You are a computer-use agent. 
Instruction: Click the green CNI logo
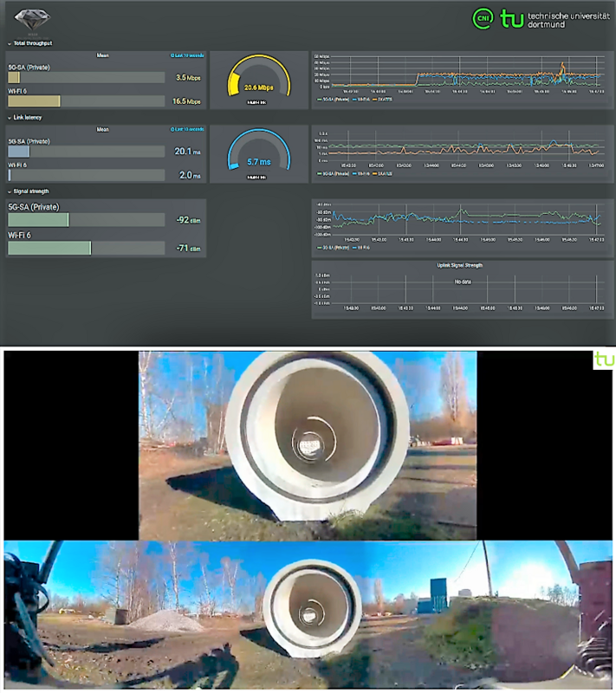tap(482, 18)
